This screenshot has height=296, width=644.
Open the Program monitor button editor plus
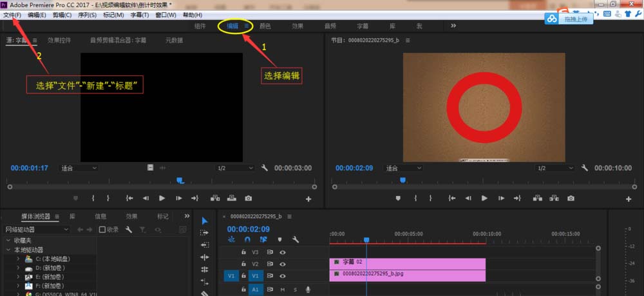(629, 199)
